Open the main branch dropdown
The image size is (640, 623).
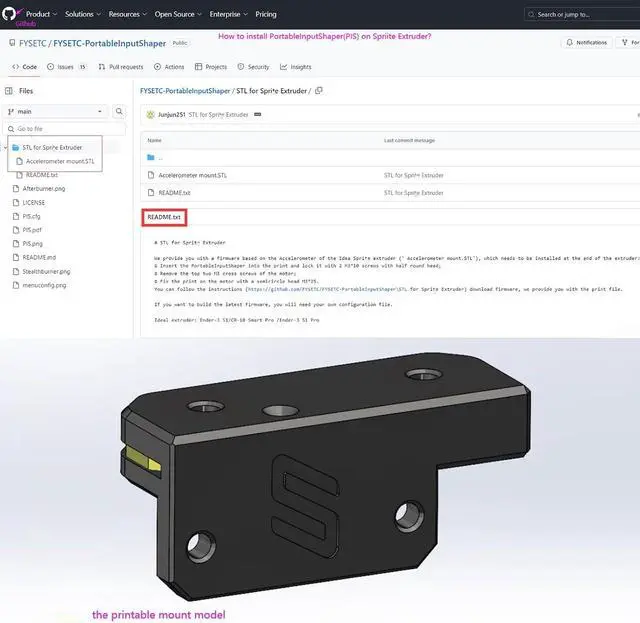56,111
